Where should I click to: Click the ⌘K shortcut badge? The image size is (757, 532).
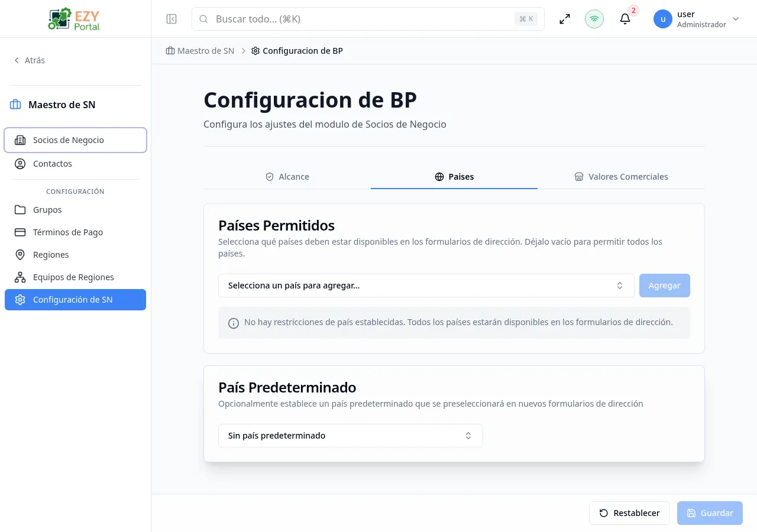[526, 19]
